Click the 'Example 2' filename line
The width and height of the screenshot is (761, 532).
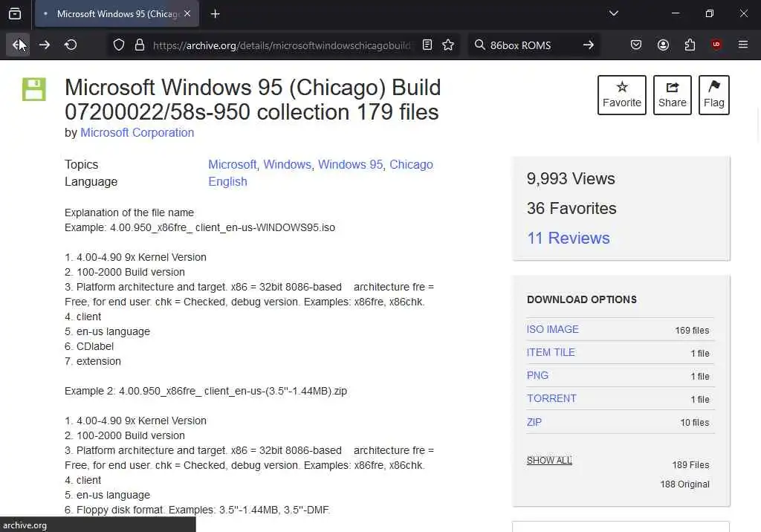click(206, 391)
